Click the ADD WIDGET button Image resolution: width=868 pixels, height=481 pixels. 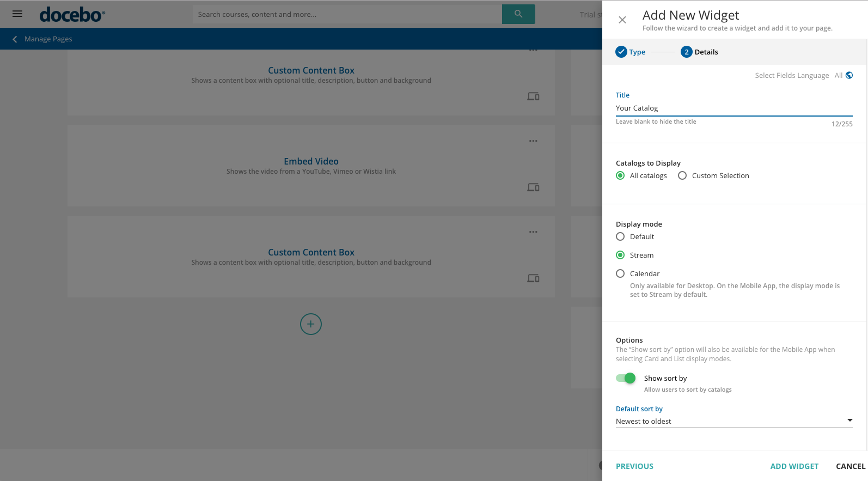794,466
